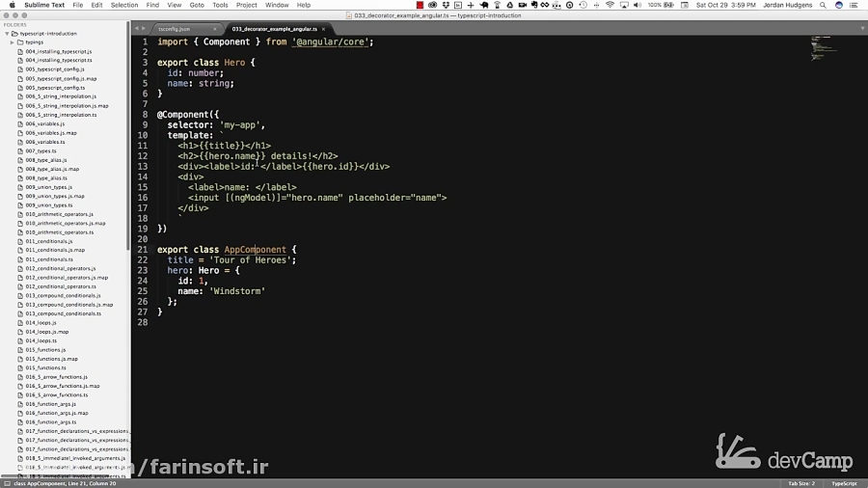Change the Tab Size: 2 setting
The image size is (868, 488).
click(x=801, y=483)
